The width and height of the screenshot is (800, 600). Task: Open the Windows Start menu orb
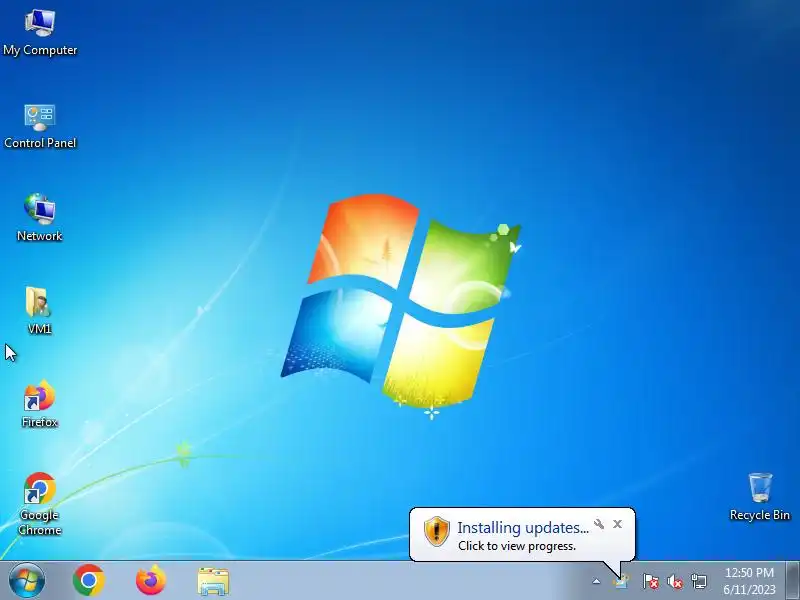27,581
